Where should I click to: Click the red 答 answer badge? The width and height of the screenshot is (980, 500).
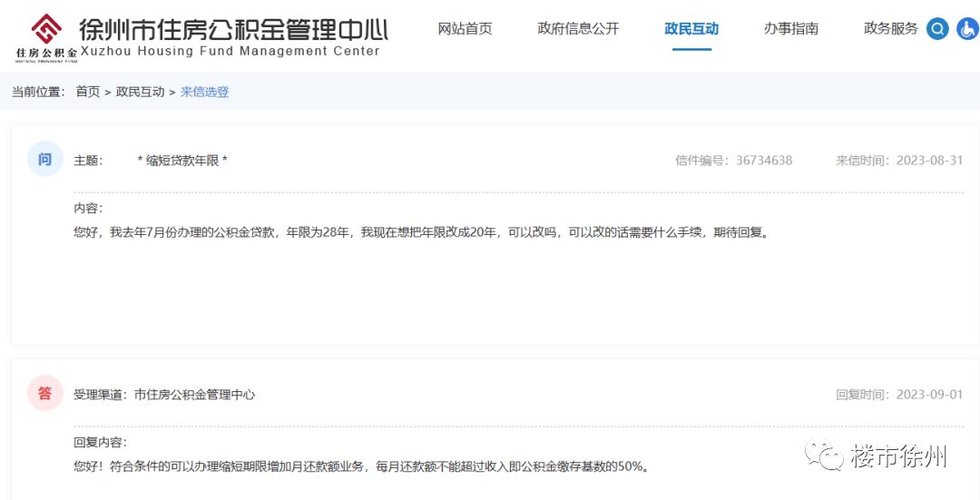point(45,393)
